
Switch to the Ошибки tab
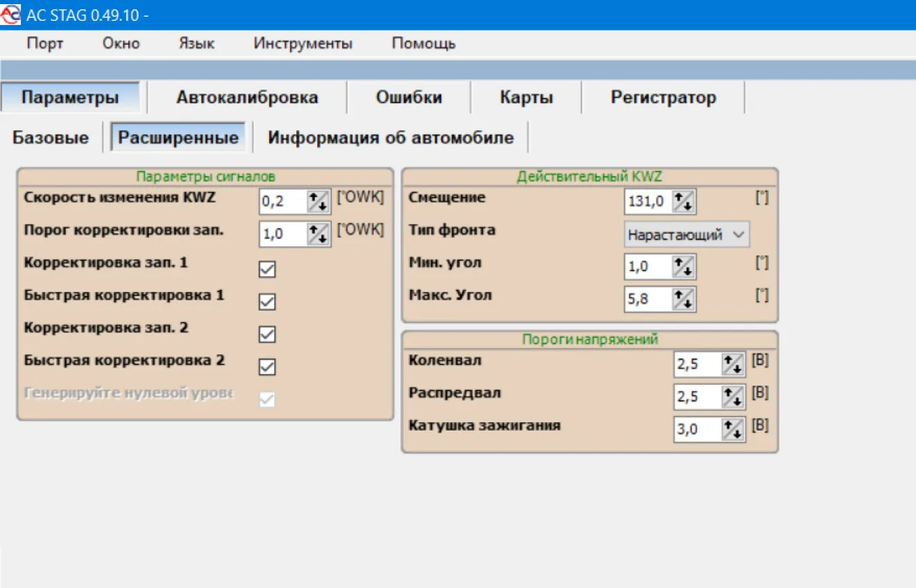click(x=409, y=97)
